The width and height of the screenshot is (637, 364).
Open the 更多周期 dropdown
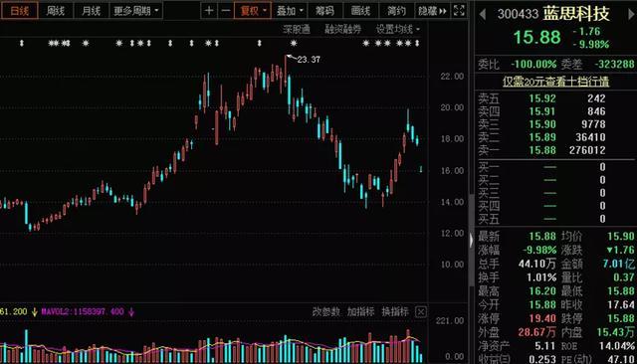pos(135,11)
